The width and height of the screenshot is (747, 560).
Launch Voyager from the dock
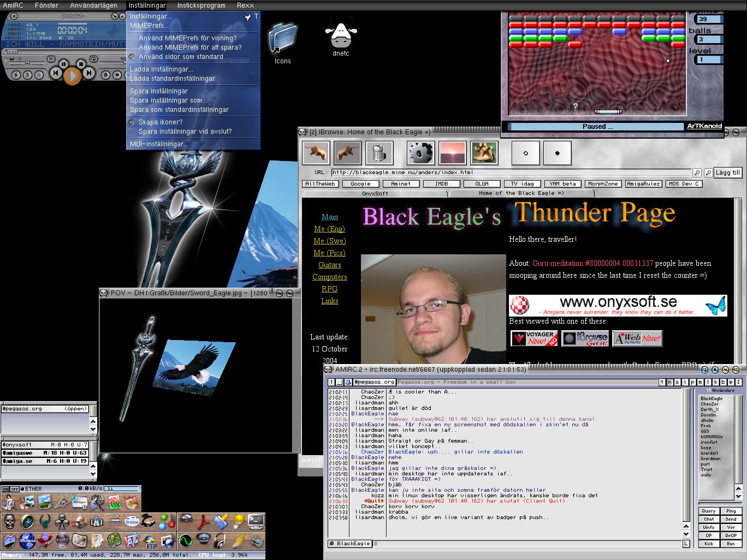click(45, 540)
